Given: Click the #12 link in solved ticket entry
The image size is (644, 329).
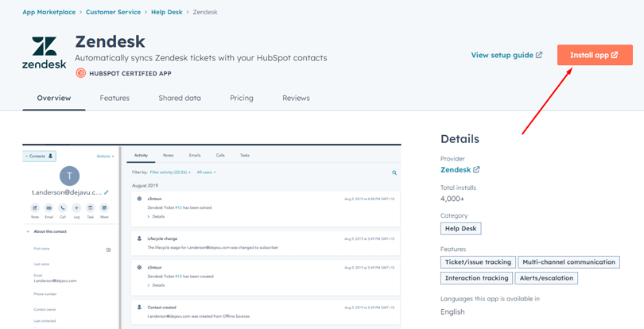Looking at the screenshot, I should pos(178,208).
